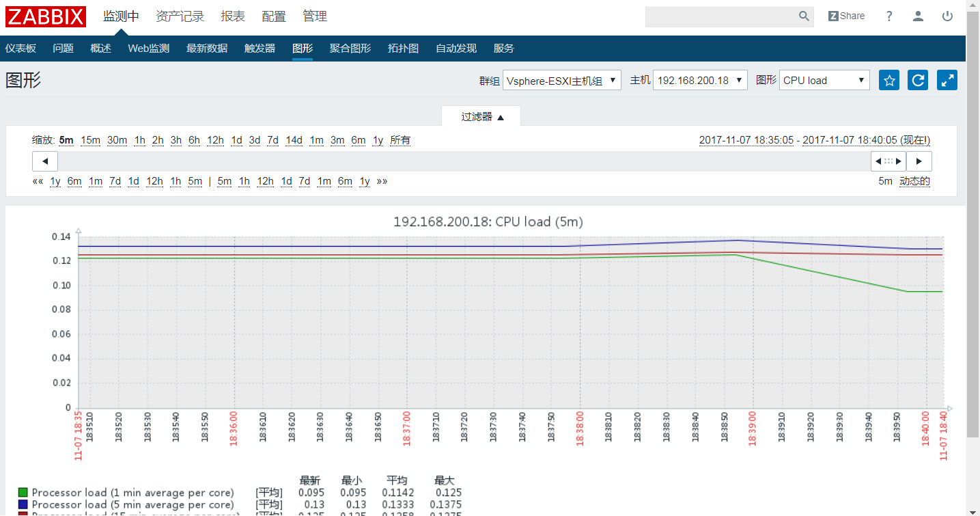Click the blue 5 min average legend swatch
The image size is (980, 516).
pos(23,504)
